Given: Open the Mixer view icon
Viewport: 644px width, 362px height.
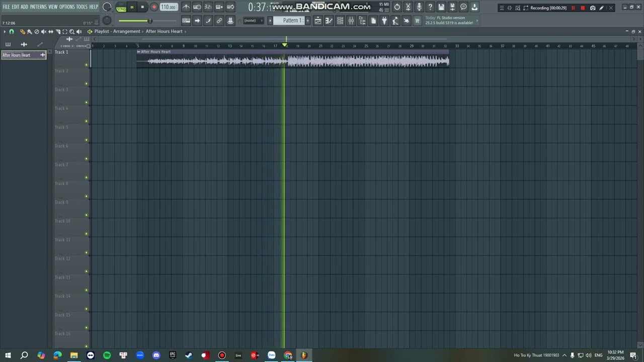Looking at the screenshot, I should [x=351, y=21].
